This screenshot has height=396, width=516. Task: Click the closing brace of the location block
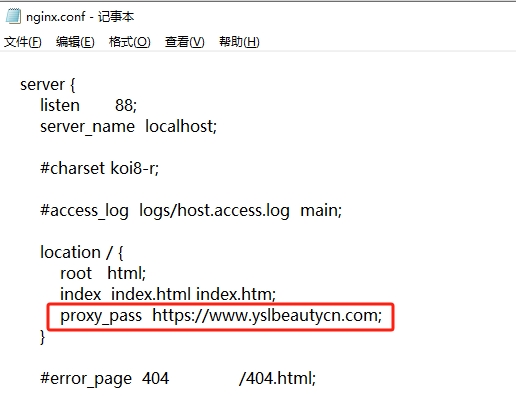pos(42,337)
